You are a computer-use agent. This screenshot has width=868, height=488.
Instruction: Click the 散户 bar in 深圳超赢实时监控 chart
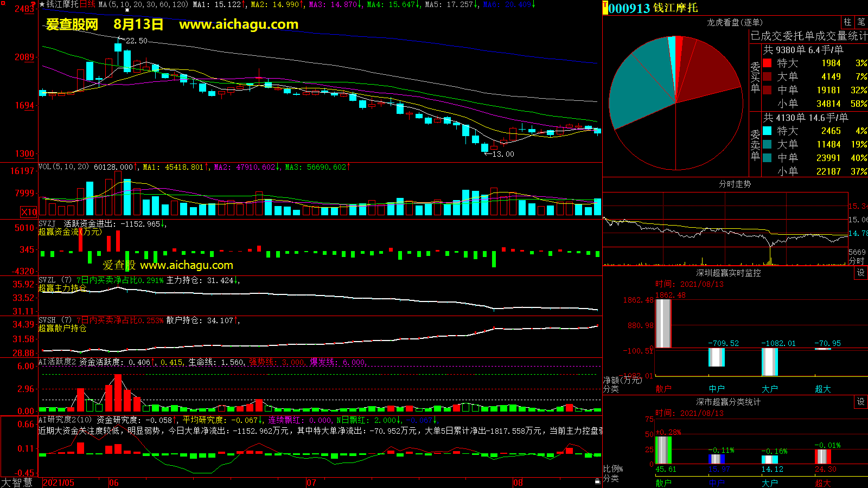tap(663, 323)
